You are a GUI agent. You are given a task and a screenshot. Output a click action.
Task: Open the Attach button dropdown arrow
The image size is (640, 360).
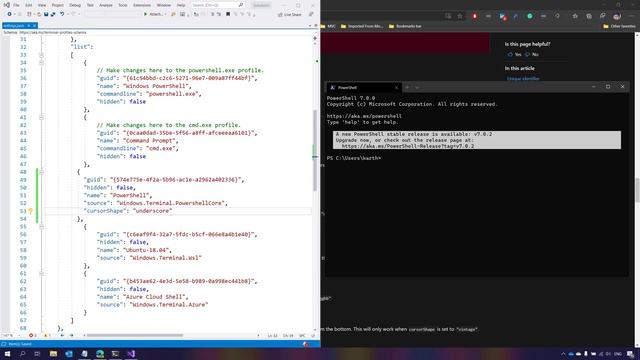[165, 14]
